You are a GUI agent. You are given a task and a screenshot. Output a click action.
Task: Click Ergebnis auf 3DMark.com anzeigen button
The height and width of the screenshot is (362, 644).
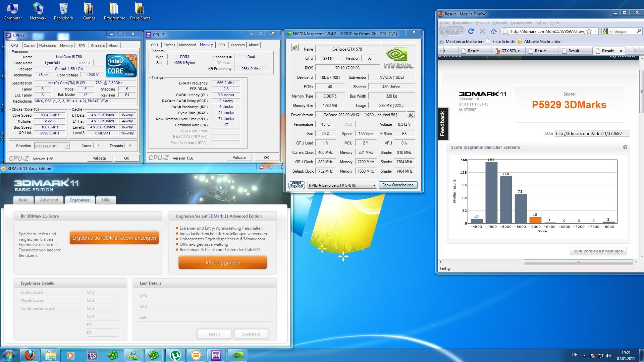click(x=114, y=238)
